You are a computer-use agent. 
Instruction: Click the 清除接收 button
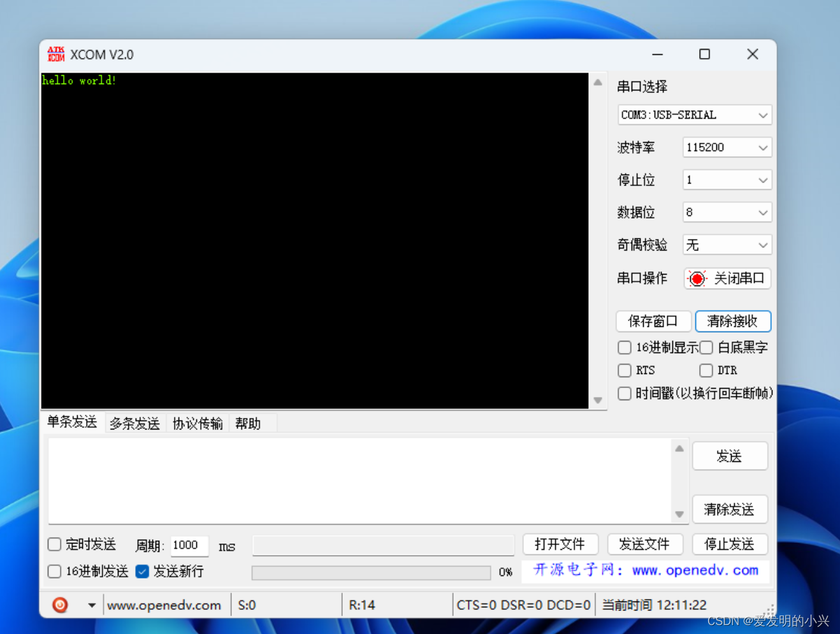coord(733,321)
